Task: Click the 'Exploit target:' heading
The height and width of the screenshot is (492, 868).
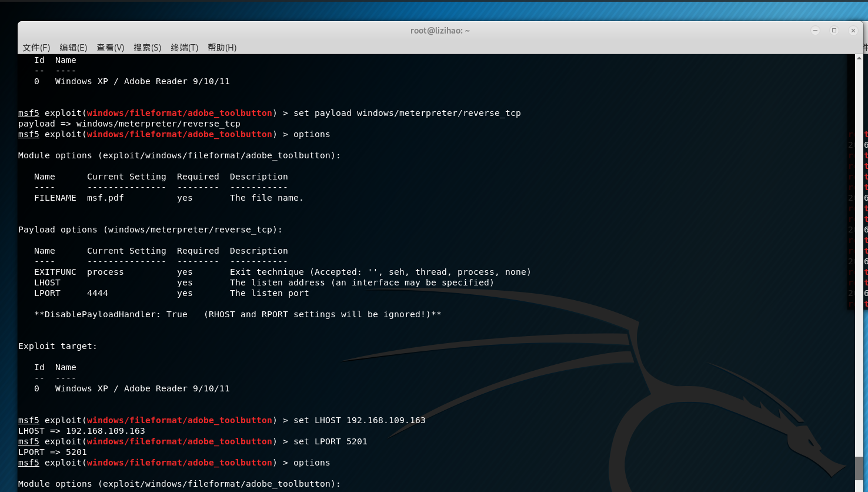Action: click(58, 346)
